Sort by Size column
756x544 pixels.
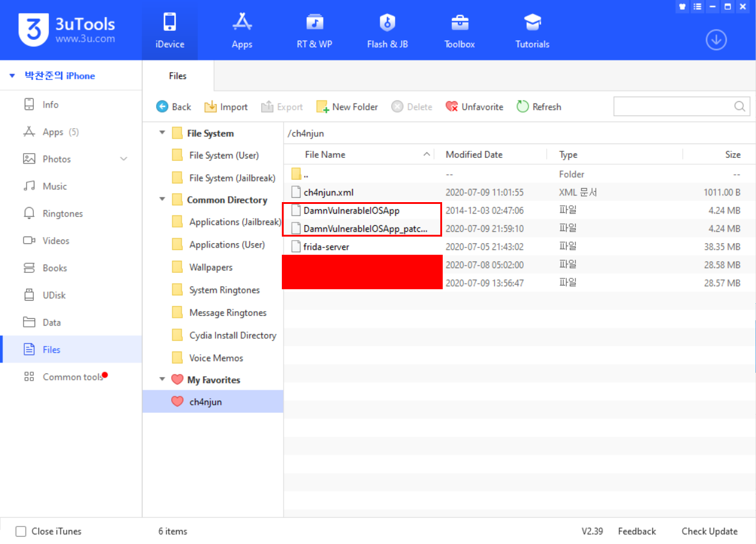719,154
